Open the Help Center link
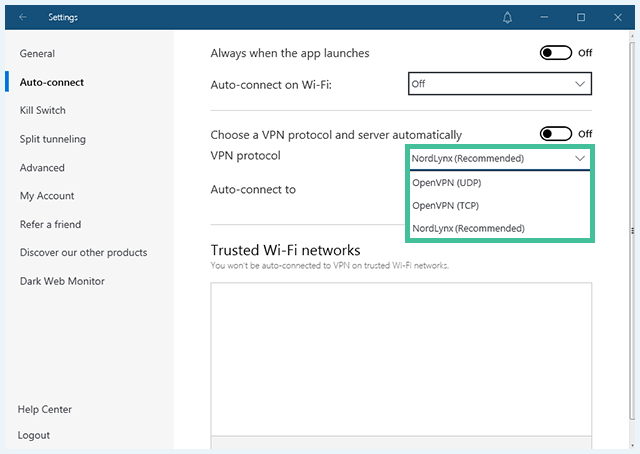Image resolution: width=640 pixels, height=454 pixels. (x=44, y=409)
